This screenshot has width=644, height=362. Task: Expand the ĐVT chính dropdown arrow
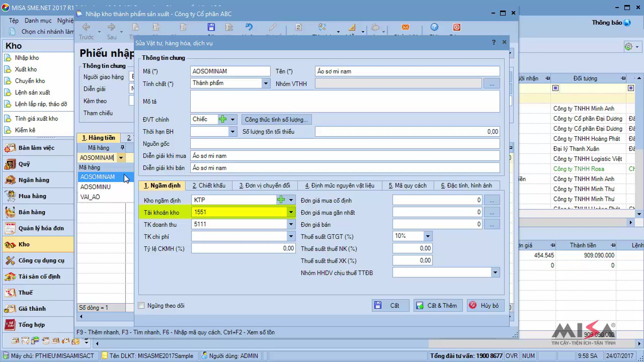tap(232, 119)
